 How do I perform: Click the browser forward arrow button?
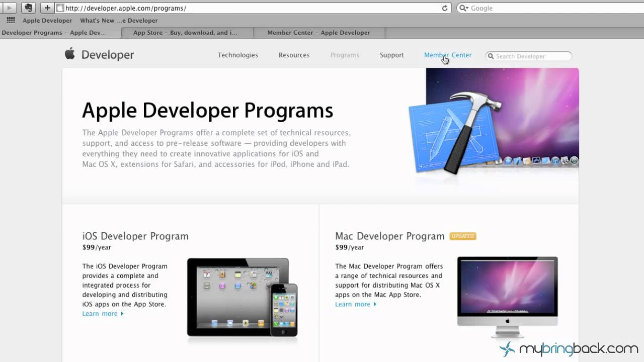point(10,8)
